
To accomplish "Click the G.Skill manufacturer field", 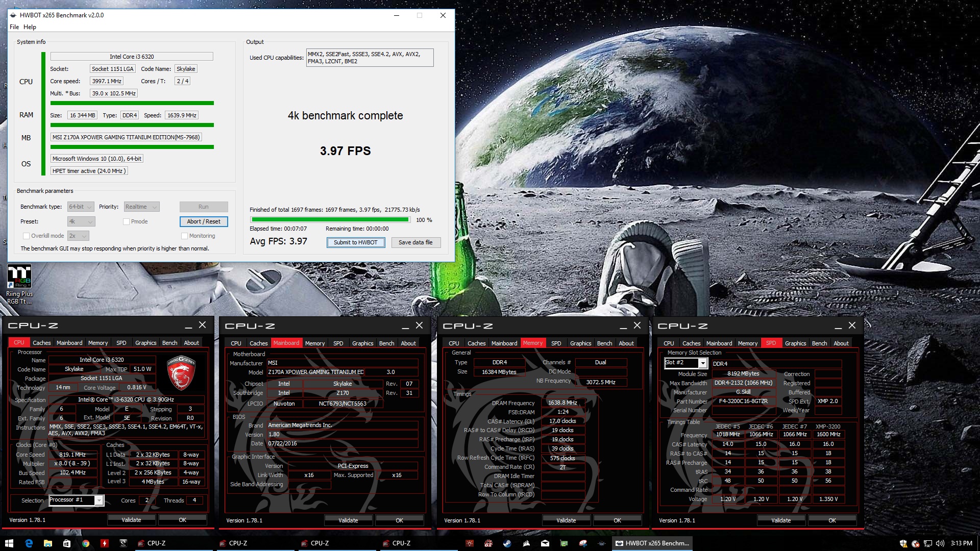I will pyautogui.click(x=743, y=392).
